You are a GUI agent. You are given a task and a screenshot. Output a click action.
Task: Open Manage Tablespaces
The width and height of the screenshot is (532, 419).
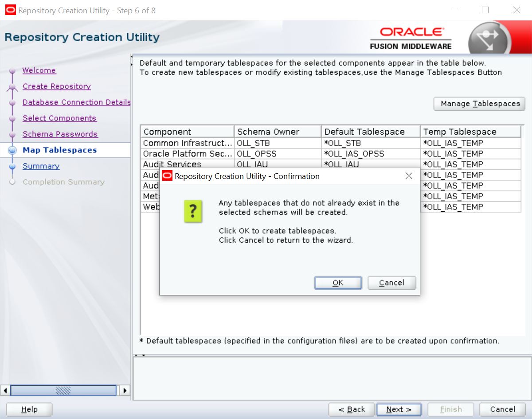[479, 104]
